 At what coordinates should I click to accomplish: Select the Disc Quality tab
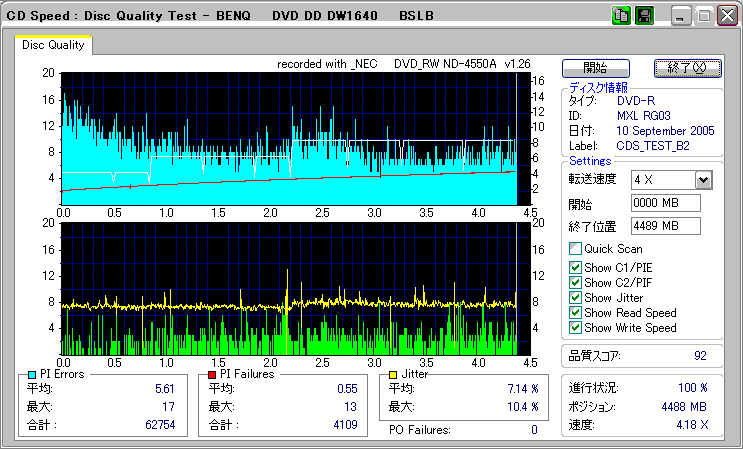pos(54,45)
